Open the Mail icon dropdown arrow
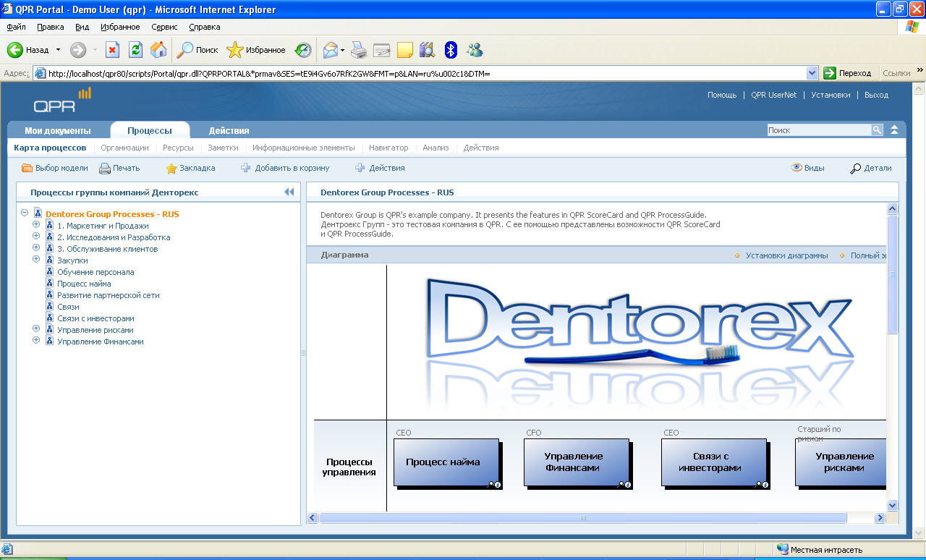Viewport: 926px width, 560px height. tap(343, 50)
